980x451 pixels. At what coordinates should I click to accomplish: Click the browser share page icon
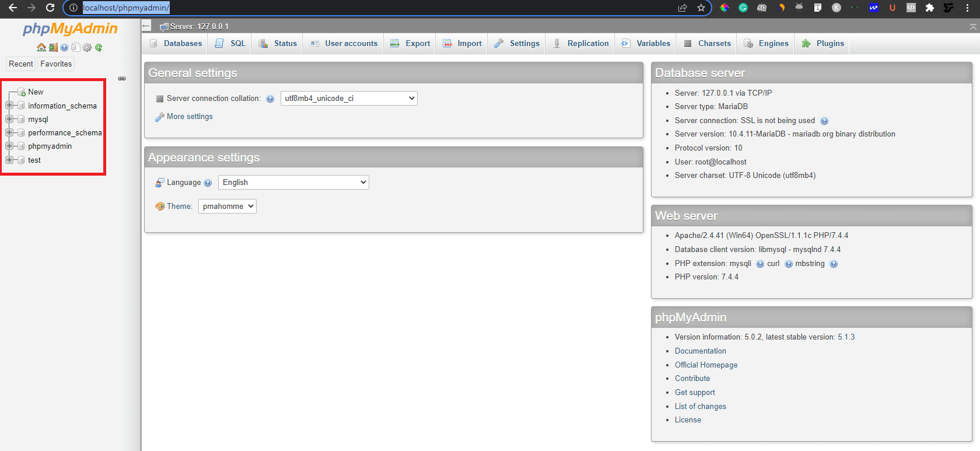(682, 8)
